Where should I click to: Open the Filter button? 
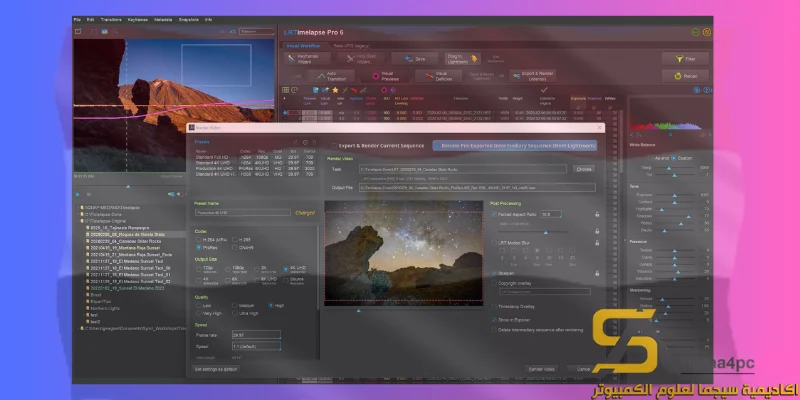[685, 59]
